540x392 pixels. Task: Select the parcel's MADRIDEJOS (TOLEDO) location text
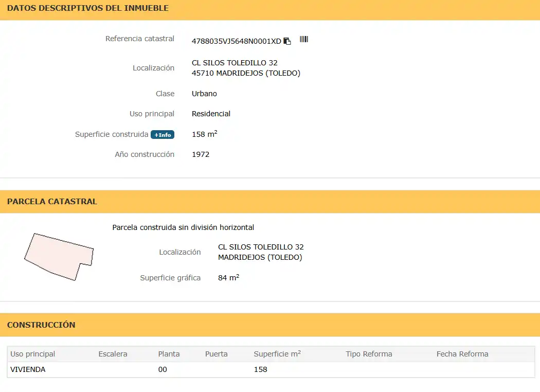coord(260,257)
